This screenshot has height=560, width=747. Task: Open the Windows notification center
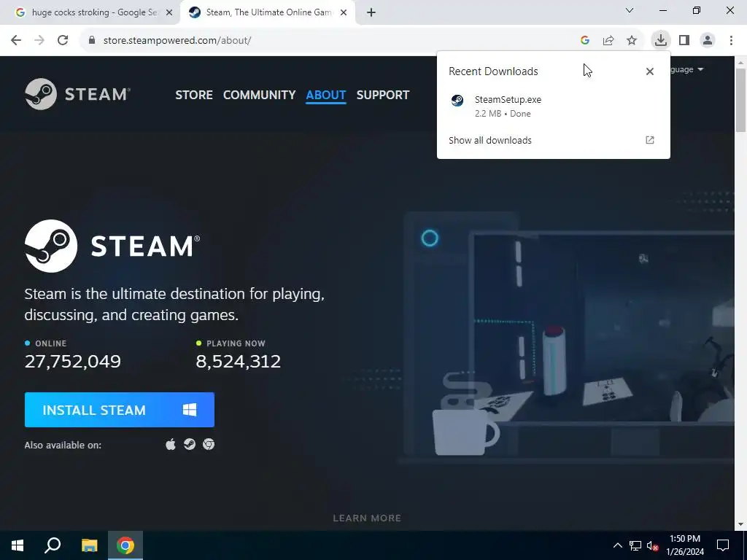(x=723, y=545)
